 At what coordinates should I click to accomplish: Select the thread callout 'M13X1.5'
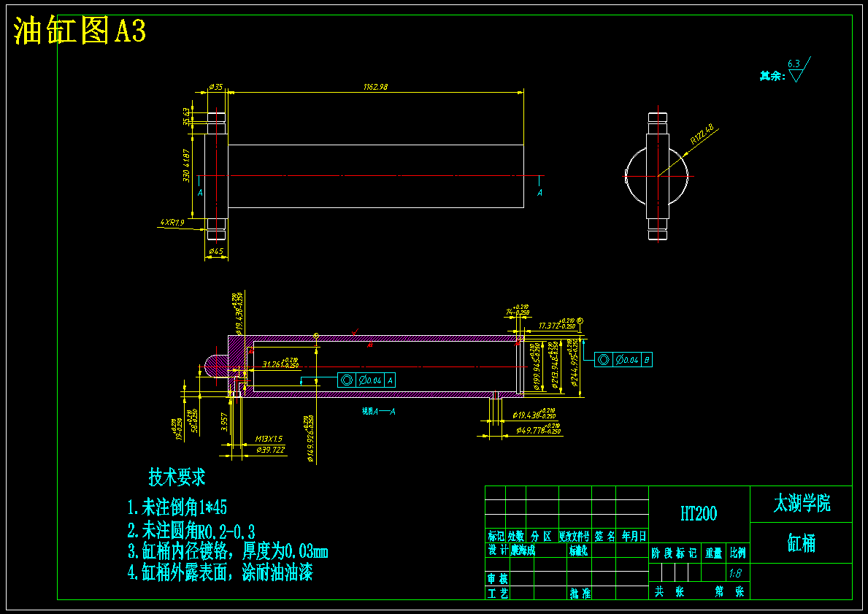(x=269, y=439)
